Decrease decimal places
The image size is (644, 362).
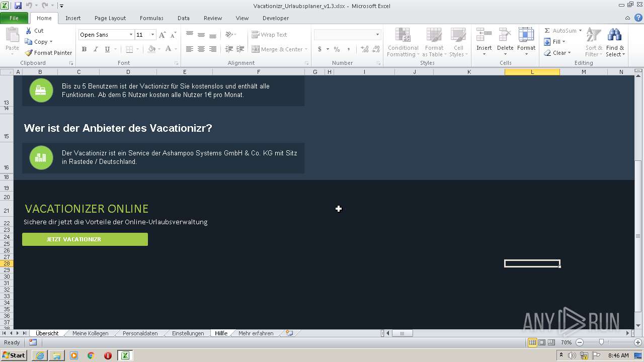tap(376, 49)
